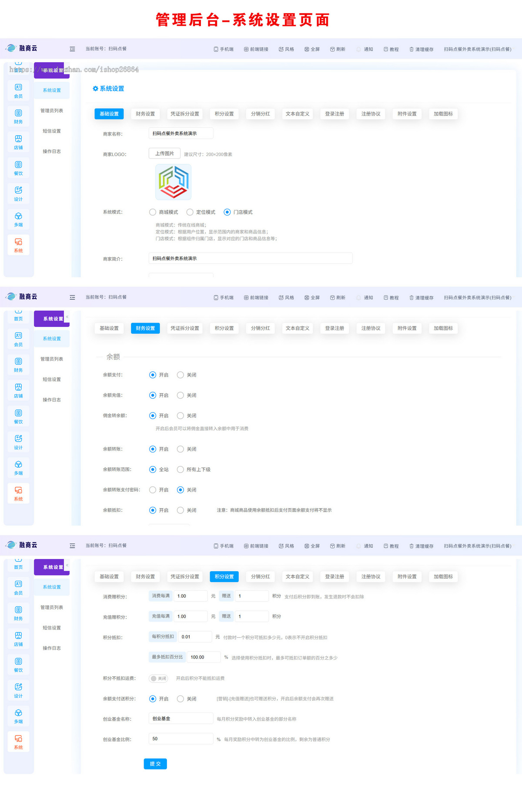
Task: Submit the form with the 提交 button
Action: pos(155,764)
